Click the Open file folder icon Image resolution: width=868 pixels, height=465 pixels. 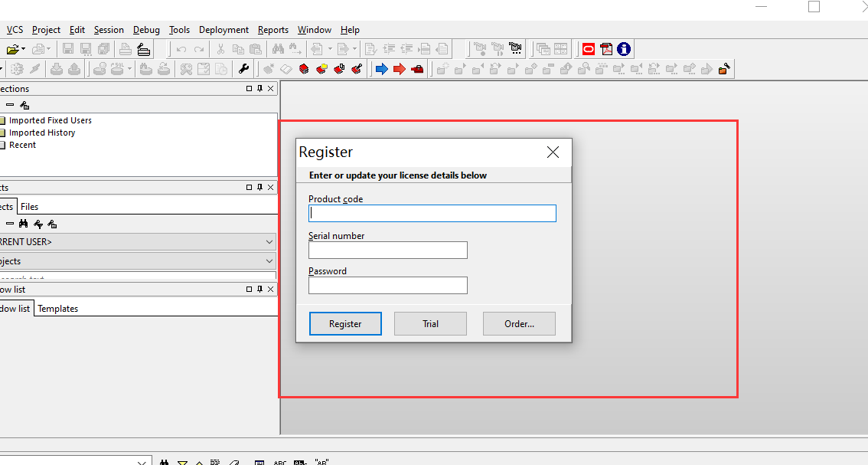click(12, 49)
